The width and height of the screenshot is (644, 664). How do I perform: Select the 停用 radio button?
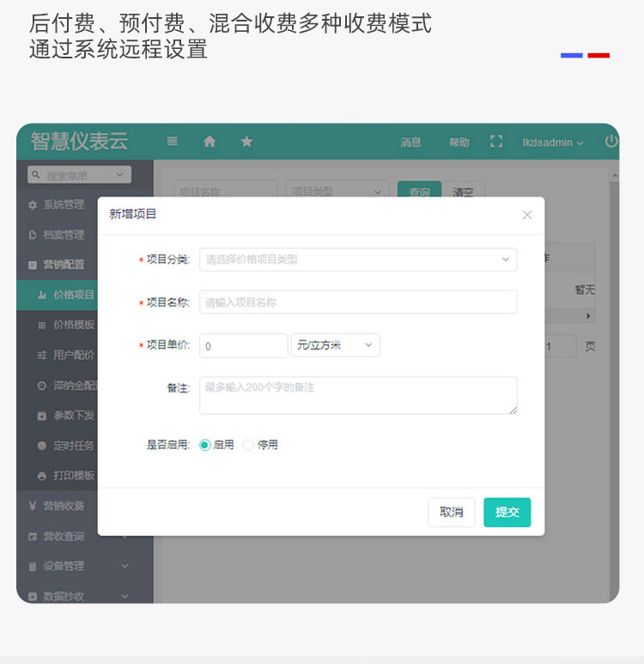point(249,445)
